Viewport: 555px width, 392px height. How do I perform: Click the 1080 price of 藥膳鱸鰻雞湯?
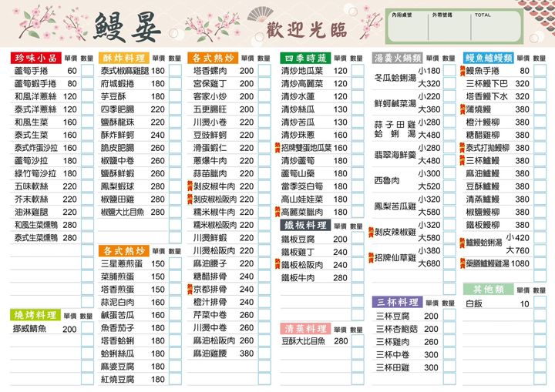(x=520, y=263)
